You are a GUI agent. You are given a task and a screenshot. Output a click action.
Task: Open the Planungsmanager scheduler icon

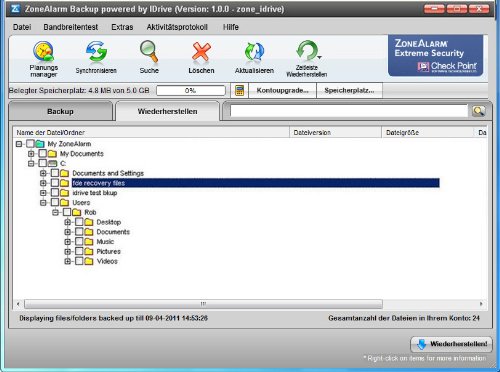44,51
